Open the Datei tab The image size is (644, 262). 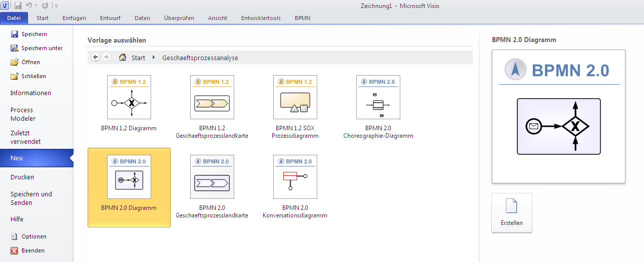(14, 18)
